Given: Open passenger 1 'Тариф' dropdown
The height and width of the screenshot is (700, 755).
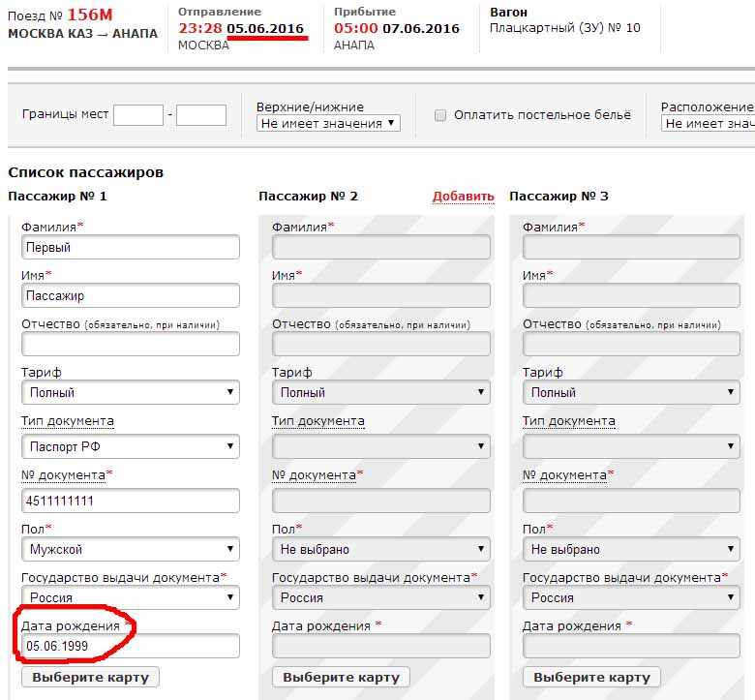Looking at the screenshot, I should (x=131, y=392).
